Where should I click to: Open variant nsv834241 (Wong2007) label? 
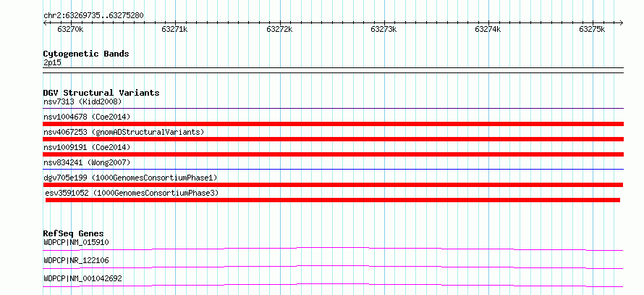(87, 162)
